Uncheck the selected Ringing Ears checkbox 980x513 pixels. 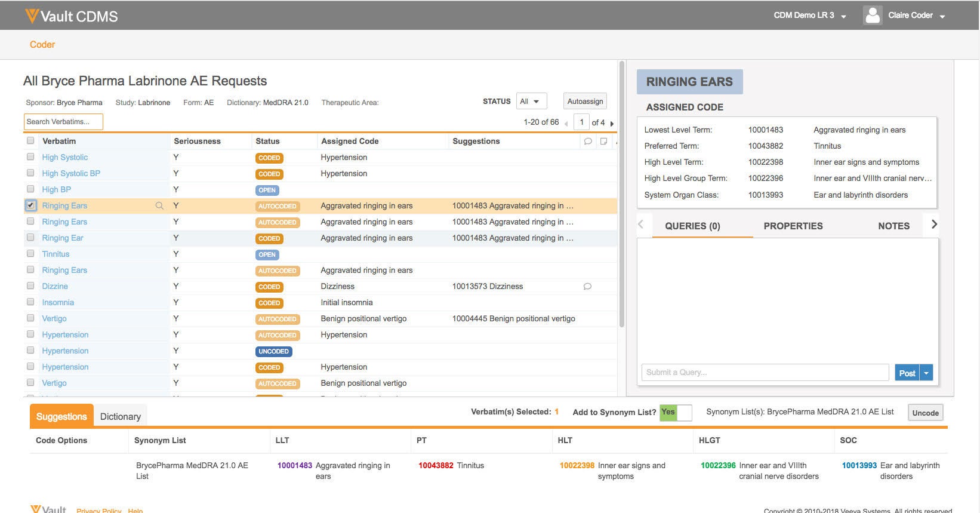coord(31,205)
